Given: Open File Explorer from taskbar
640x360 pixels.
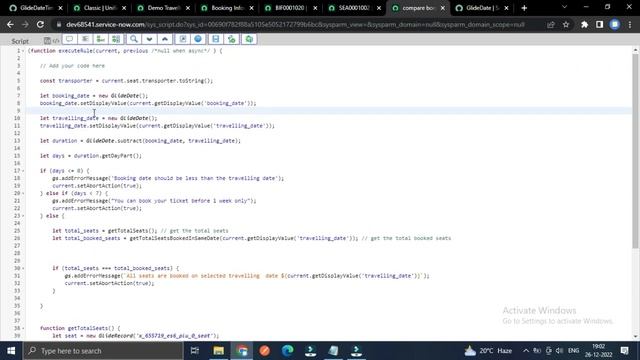Looking at the screenshot, I should (218, 351).
